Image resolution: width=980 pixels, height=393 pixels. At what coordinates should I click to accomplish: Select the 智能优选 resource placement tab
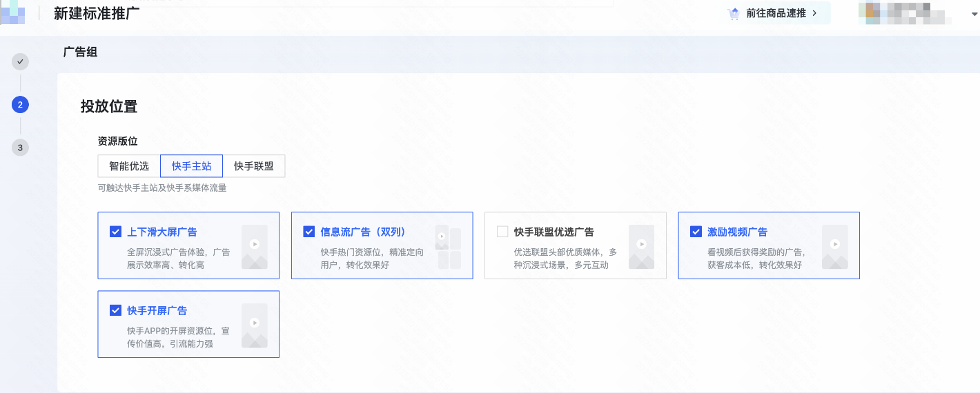[x=129, y=166]
